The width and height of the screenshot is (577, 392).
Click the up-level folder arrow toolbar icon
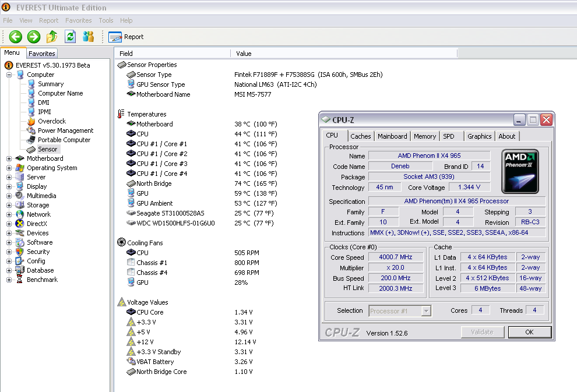52,37
